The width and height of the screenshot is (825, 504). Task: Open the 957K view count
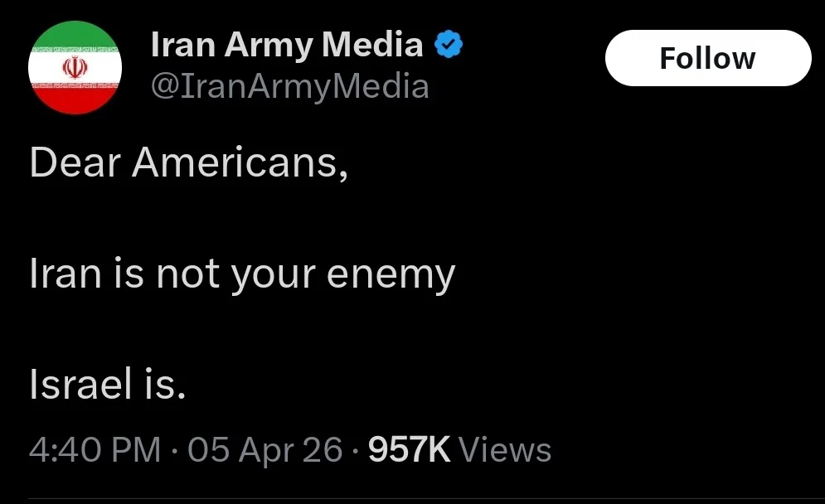[409, 449]
